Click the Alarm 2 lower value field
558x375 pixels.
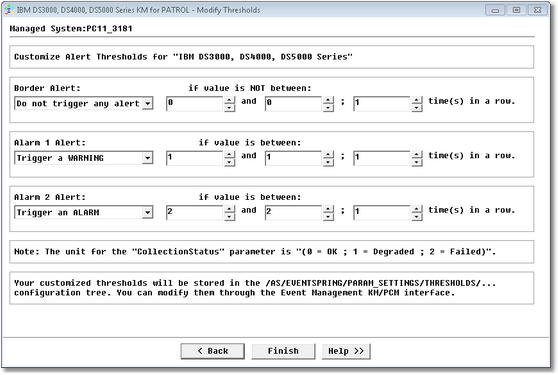click(195, 212)
